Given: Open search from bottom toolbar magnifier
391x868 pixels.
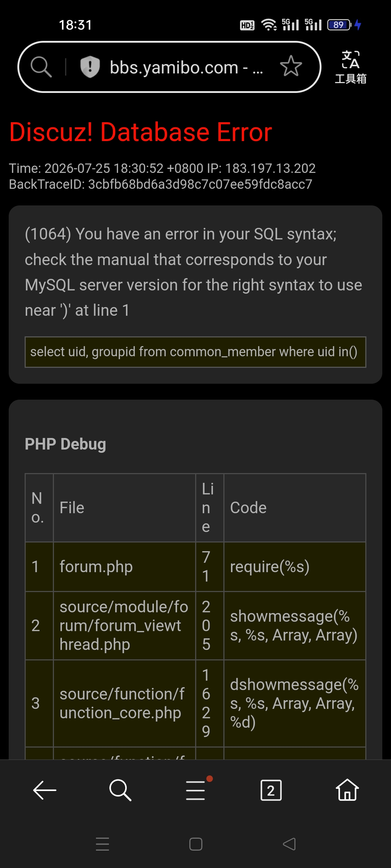Looking at the screenshot, I should pyautogui.click(x=120, y=790).
